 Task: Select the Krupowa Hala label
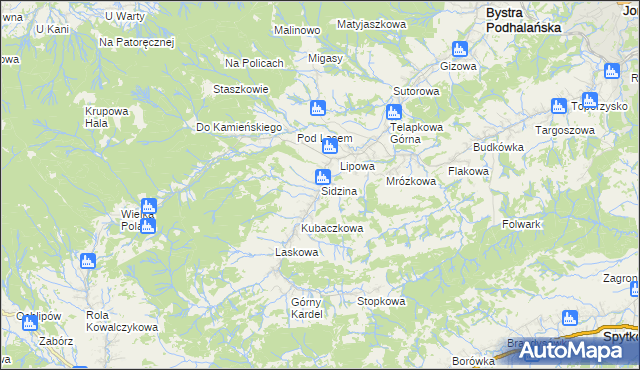106,117
